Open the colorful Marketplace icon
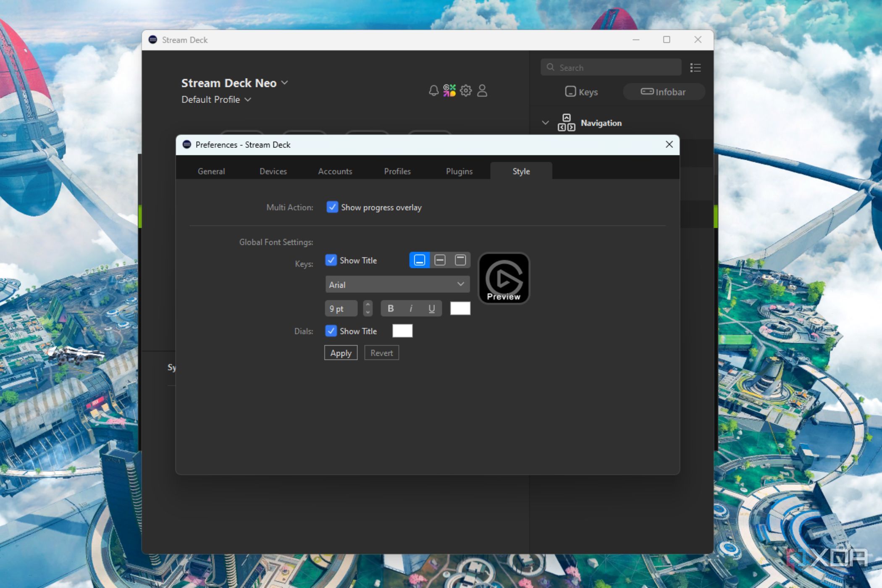The width and height of the screenshot is (882, 588). pyautogui.click(x=449, y=90)
